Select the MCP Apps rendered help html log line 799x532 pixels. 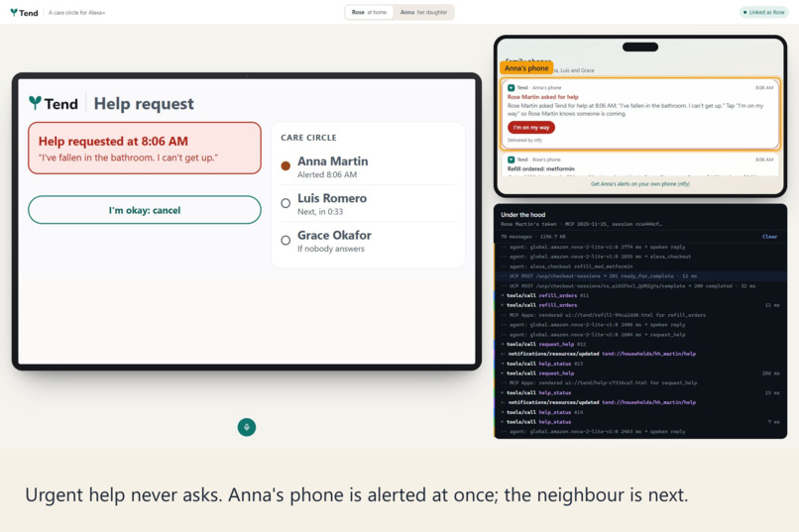pos(639,382)
